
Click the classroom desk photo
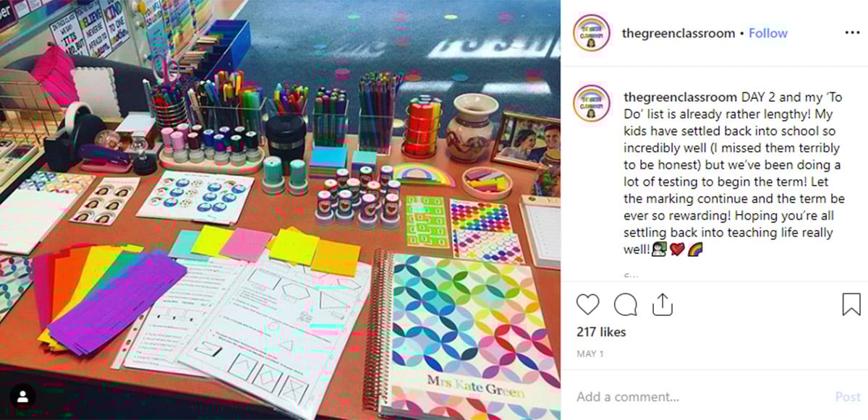click(281, 210)
